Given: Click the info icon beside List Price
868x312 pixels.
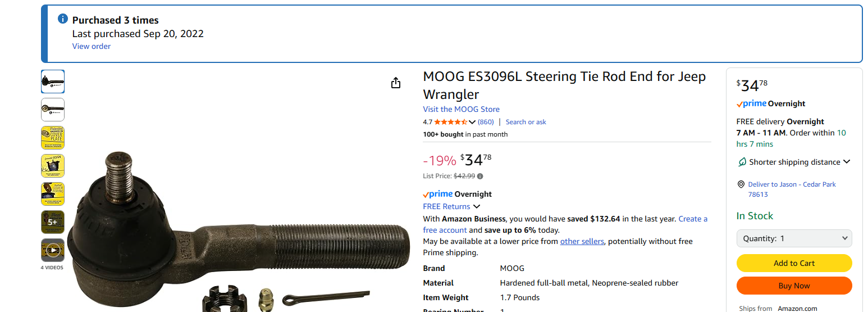Looking at the screenshot, I should 480,176.
